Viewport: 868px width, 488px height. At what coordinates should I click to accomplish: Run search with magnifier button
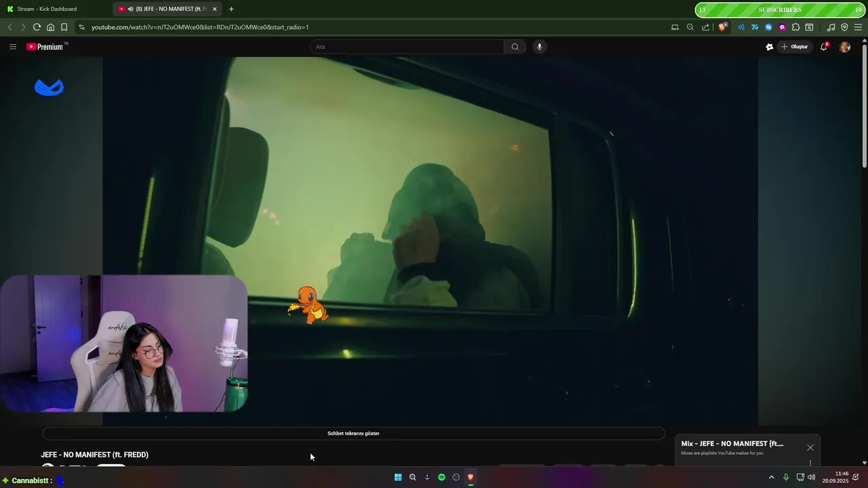tap(515, 47)
